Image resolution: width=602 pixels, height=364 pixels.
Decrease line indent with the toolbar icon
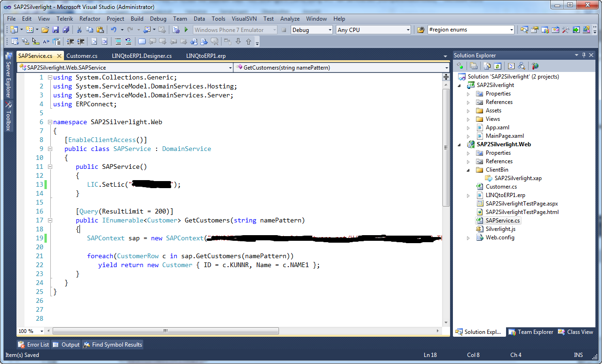coord(71,41)
